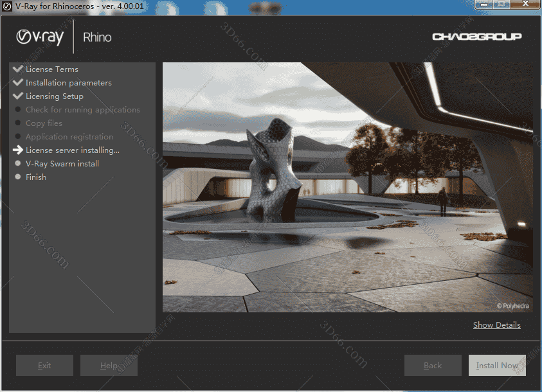Click the dot indicator beside Finish
Image resolution: width=542 pixels, height=392 pixels.
(x=18, y=177)
